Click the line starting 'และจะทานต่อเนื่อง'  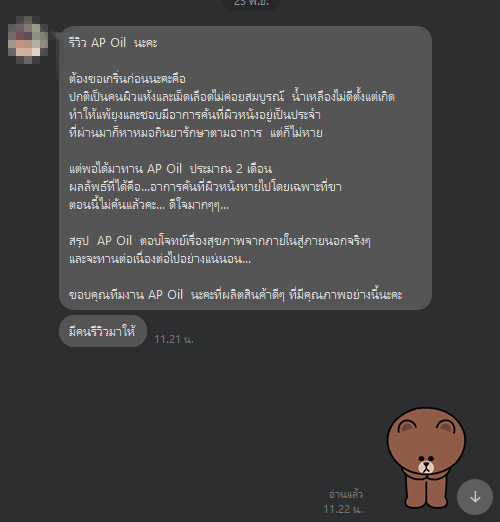coord(160,259)
